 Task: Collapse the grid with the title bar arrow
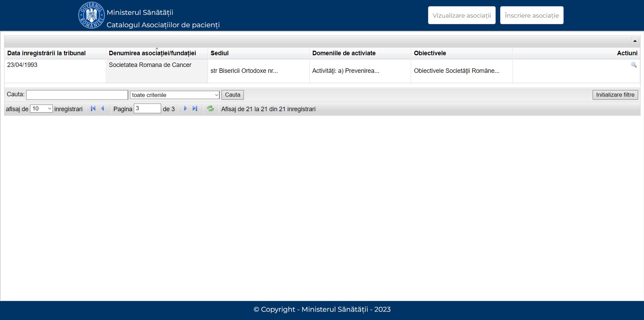tap(635, 41)
